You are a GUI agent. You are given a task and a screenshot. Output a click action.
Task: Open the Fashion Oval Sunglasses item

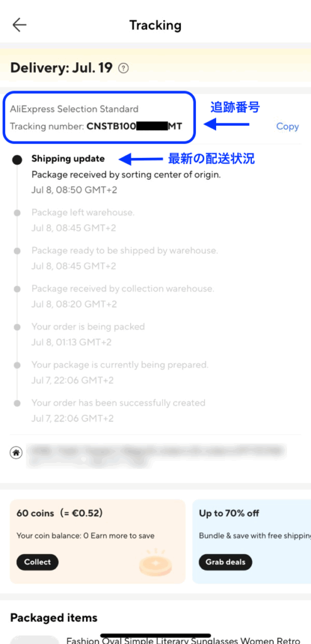[183, 640]
